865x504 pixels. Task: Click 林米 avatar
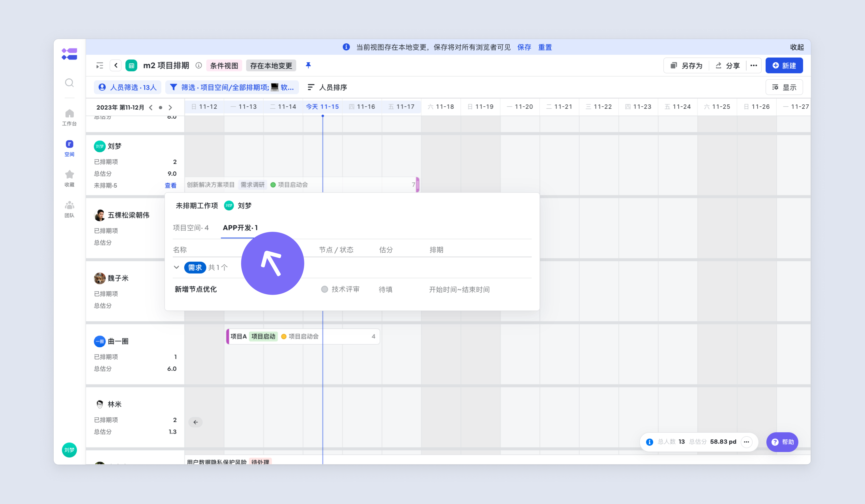[100, 404]
